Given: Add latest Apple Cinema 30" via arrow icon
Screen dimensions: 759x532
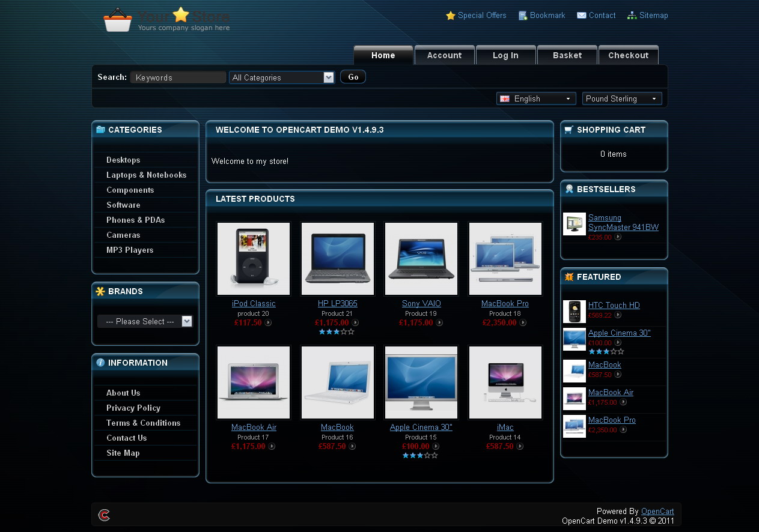Looking at the screenshot, I should point(436,447).
